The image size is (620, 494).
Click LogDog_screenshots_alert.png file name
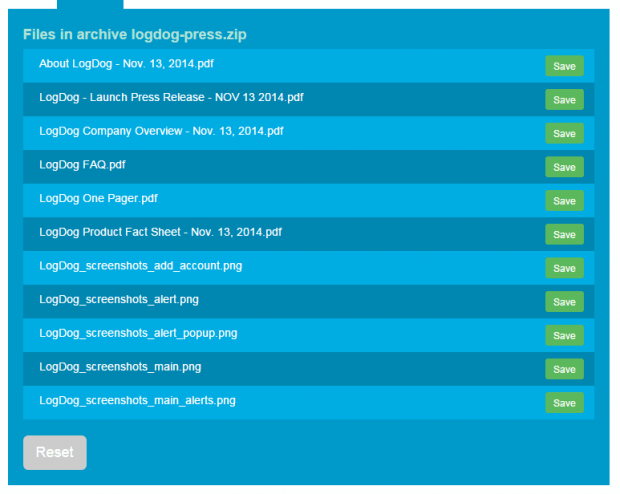pos(119,300)
